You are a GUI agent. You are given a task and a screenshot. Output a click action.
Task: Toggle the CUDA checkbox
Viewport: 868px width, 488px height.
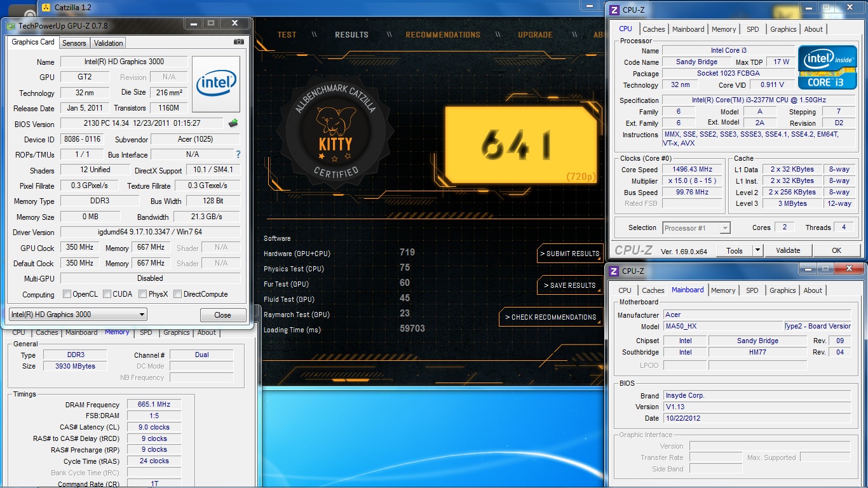click(107, 294)
